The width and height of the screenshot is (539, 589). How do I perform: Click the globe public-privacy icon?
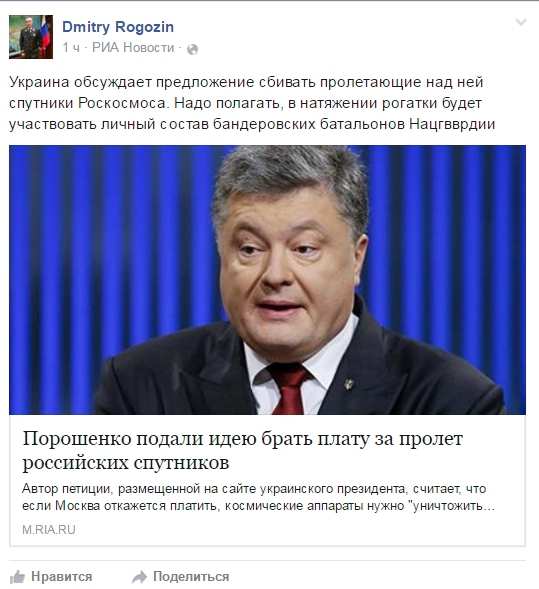pyautogui.click(x=192, y=49)
